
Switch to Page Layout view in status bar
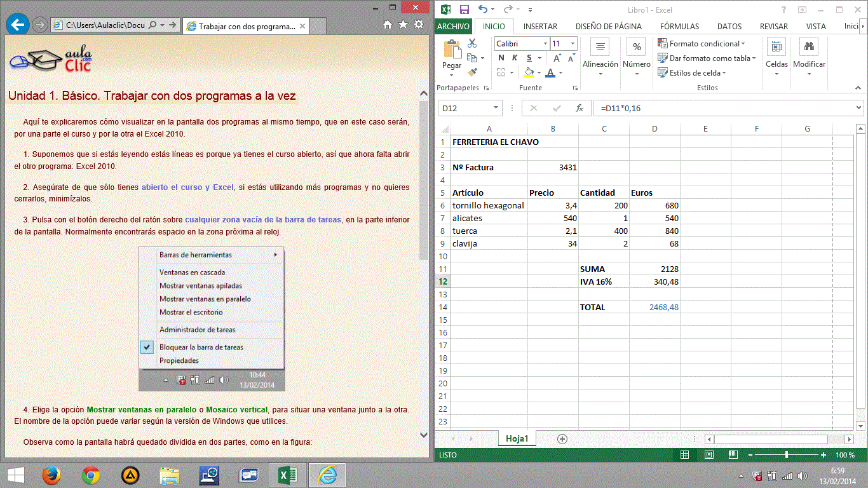pos(709,455)
